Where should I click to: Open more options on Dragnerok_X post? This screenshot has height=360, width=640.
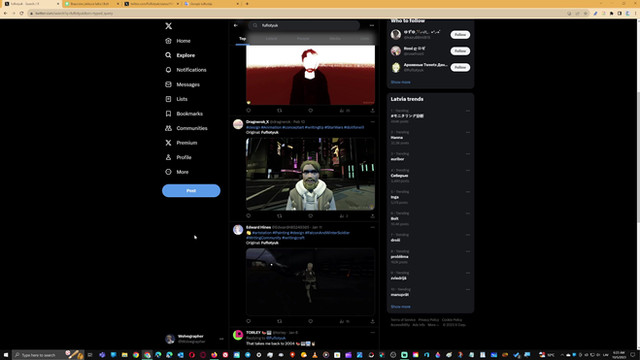tap(372, 122)
